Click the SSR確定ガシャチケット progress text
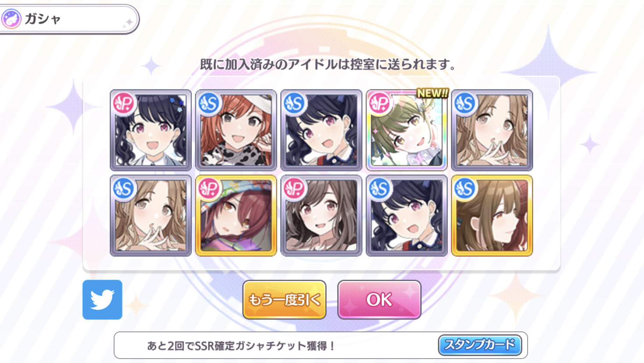This screenshot has height=363, width=644. pyautogui.click(x=241, y=346)
